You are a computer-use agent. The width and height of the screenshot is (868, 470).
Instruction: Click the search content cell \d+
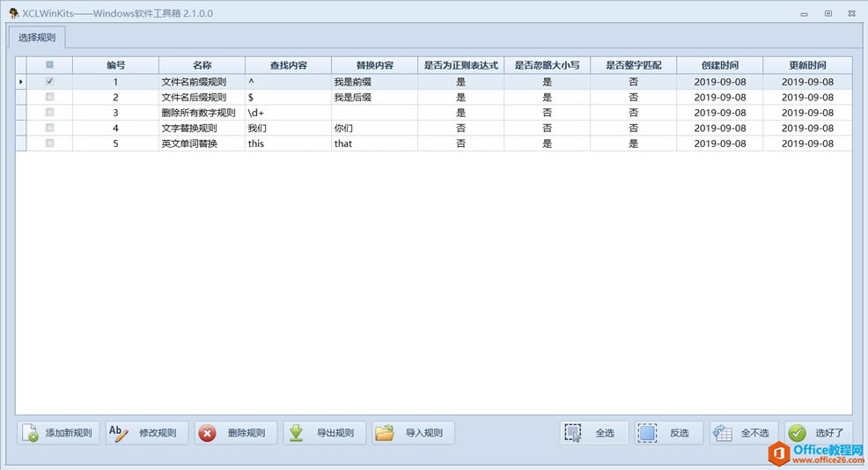click(289, 113)
